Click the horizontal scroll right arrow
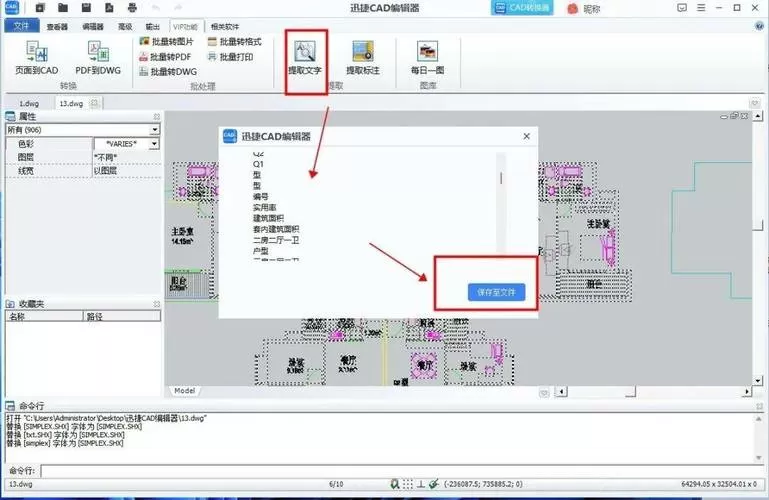This screenshot has height=500, width=769. tap(747, 392)
